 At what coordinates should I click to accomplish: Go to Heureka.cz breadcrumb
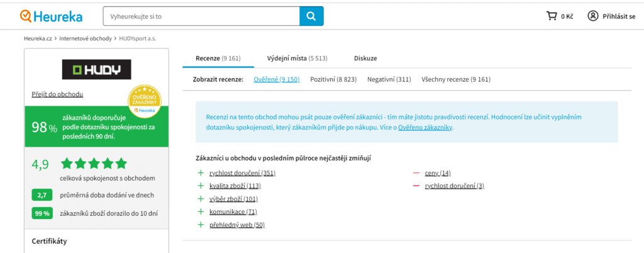(38, 38)
